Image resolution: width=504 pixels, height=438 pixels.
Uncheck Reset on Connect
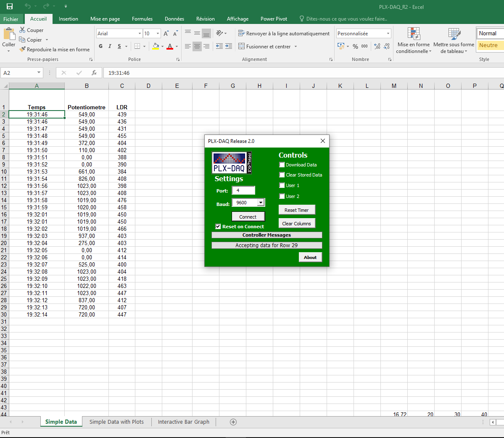(218, 226)
